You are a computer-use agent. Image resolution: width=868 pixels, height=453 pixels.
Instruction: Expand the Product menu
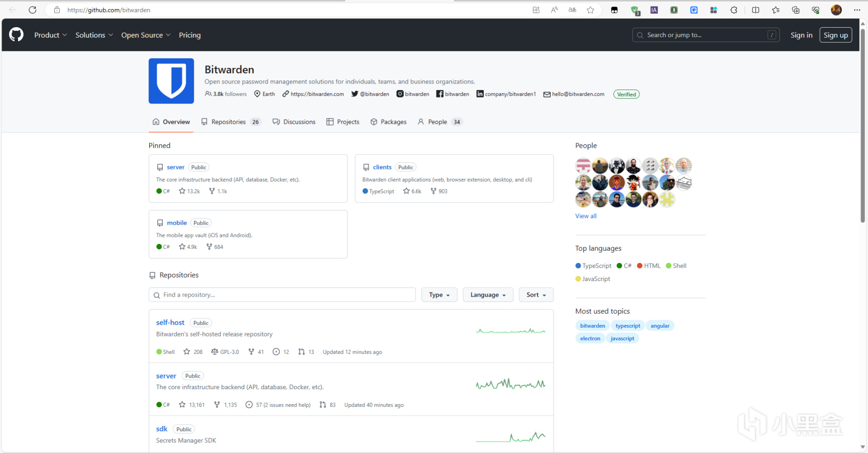click(x=50, y=35)
